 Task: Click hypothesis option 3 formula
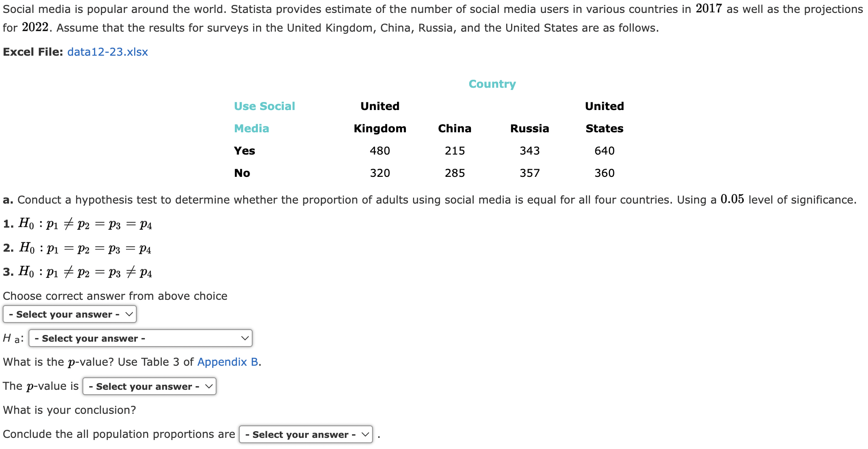coord(85,272)
